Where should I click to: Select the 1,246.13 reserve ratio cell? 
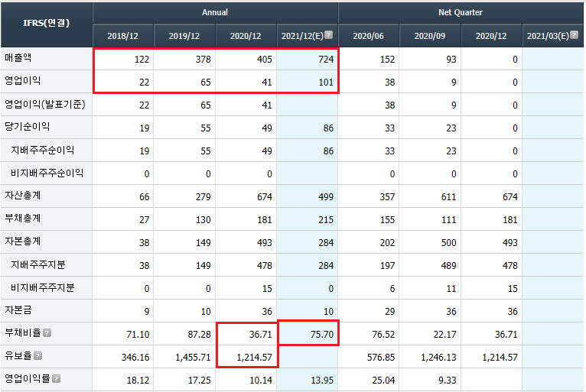430,357
